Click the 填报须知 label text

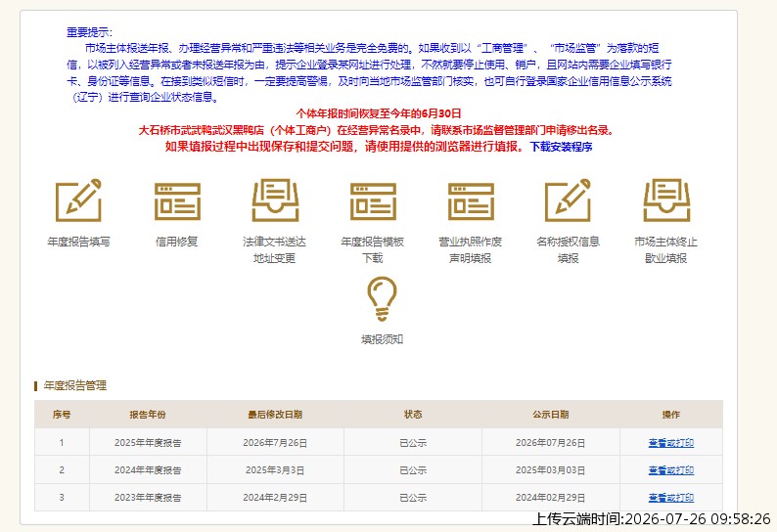pos(382,339)
